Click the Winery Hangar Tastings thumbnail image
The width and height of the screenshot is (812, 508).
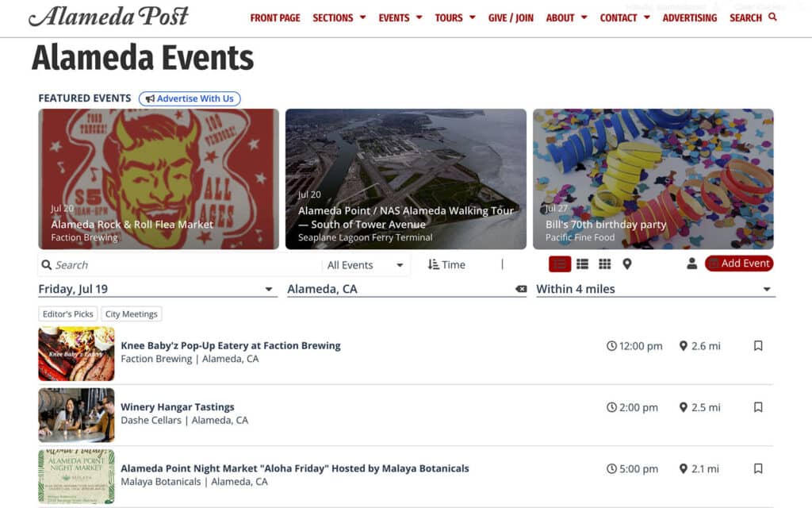point(76,415)
